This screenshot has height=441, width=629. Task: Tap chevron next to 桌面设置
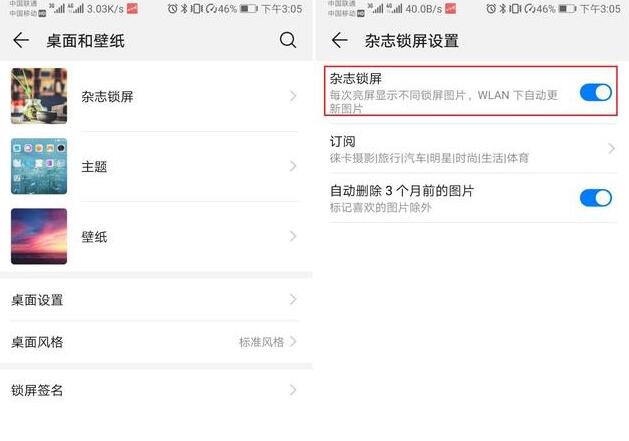pyautogui.click(x=293, y=299)
